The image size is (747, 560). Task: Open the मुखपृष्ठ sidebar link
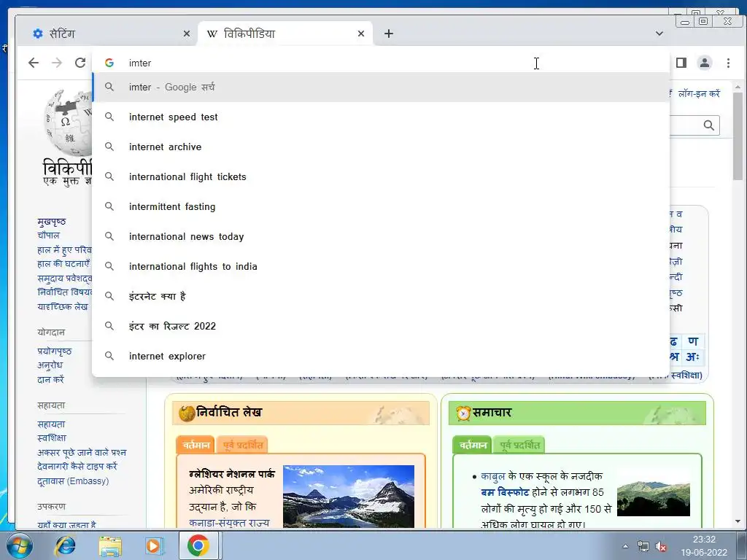click(52, 222)
